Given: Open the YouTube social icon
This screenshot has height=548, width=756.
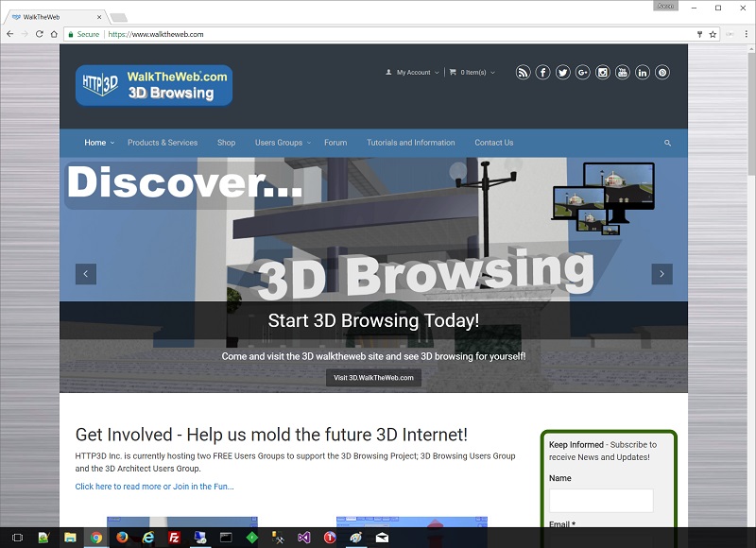Looking at the screenshot, I should coord(623,73).
